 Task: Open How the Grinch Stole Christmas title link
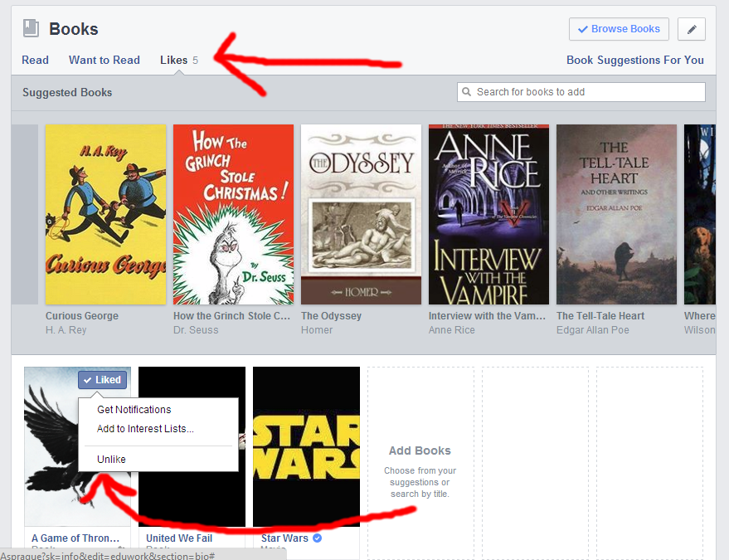pos(231,316)
